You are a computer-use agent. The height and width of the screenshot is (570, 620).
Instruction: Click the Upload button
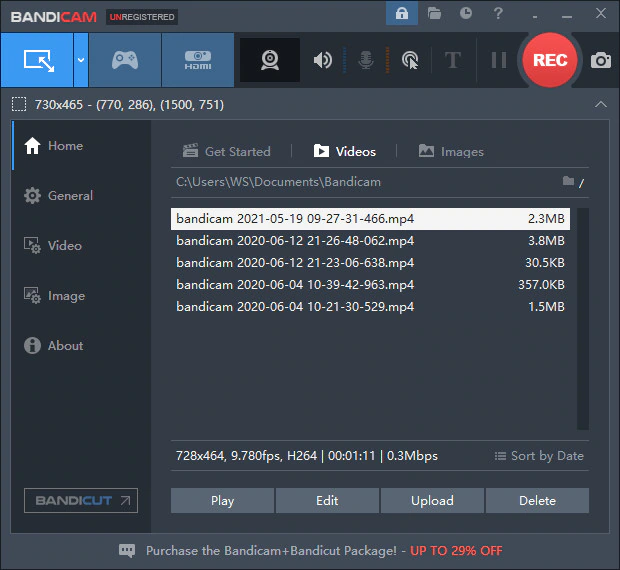pyautogui.click(x=432, y=500)
